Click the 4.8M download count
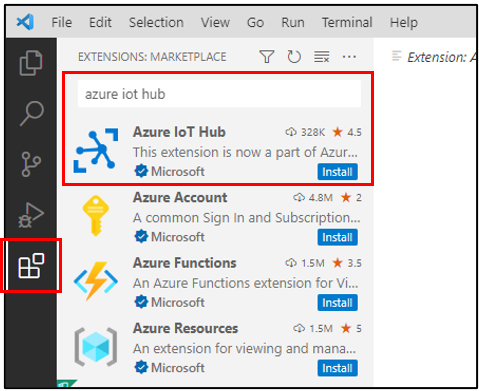Screen dimensions: 479x391 320,197
